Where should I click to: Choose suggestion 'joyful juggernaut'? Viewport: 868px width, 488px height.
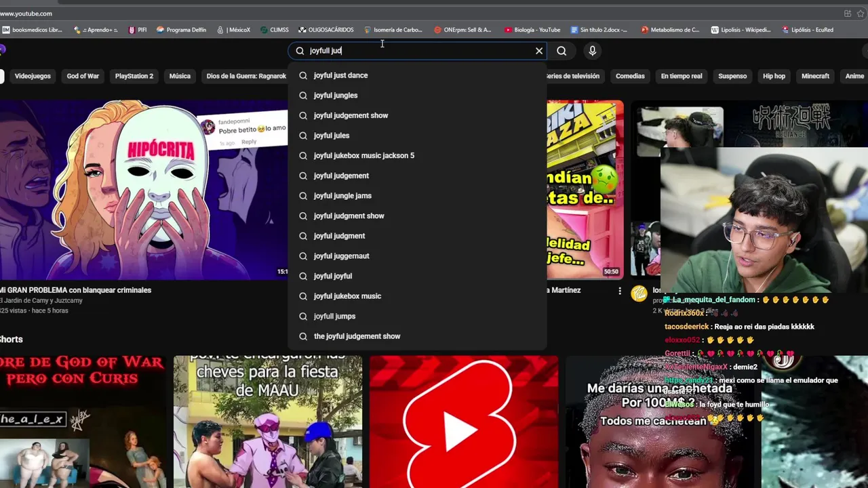tap(417, 256)
